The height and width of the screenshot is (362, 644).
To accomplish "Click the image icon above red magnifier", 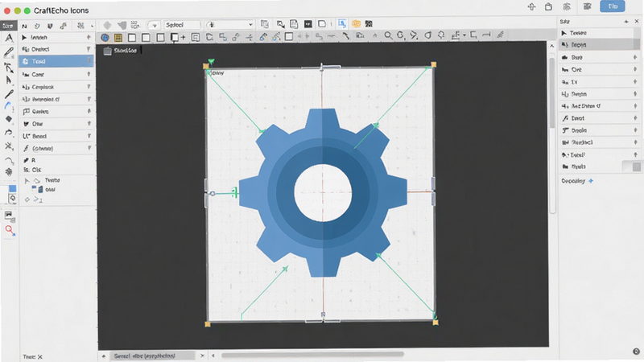I will (x=10, y=216).
